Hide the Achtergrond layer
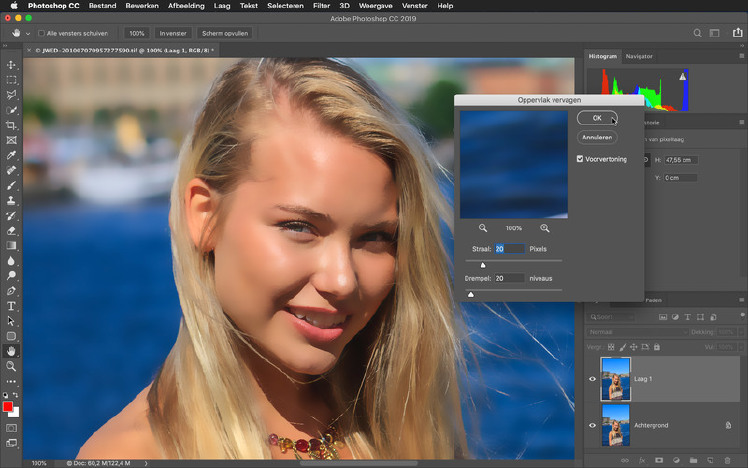The image size is (748, 468). (592, 425)
